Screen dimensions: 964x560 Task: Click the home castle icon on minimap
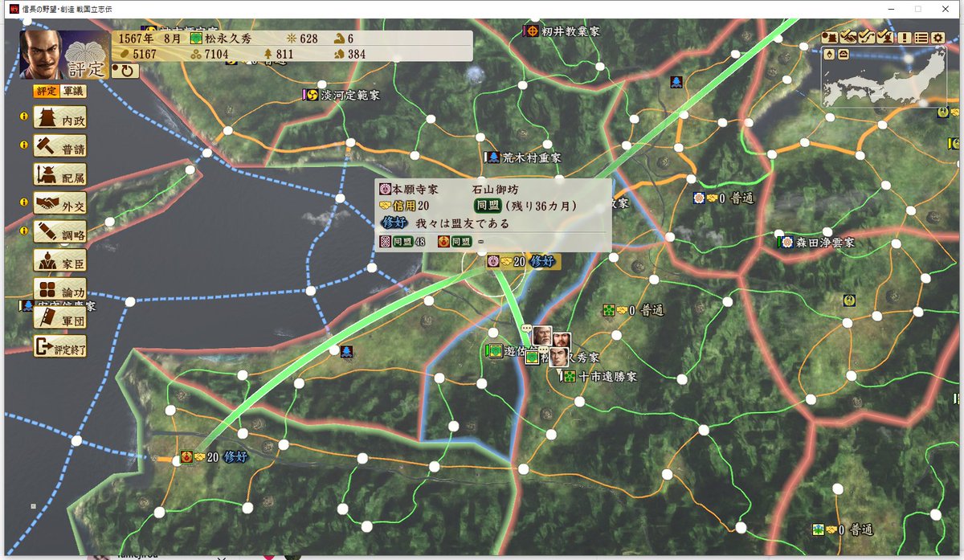coord(844,54)
